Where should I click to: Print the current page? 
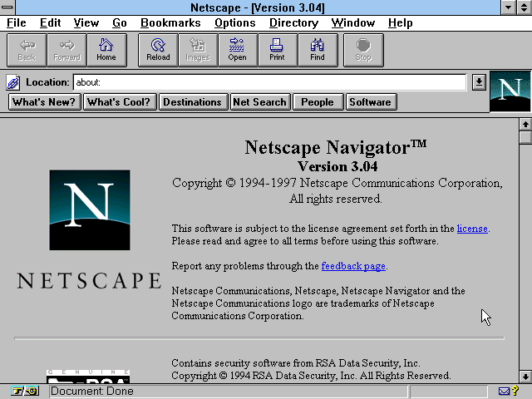(x=278, y=50)
